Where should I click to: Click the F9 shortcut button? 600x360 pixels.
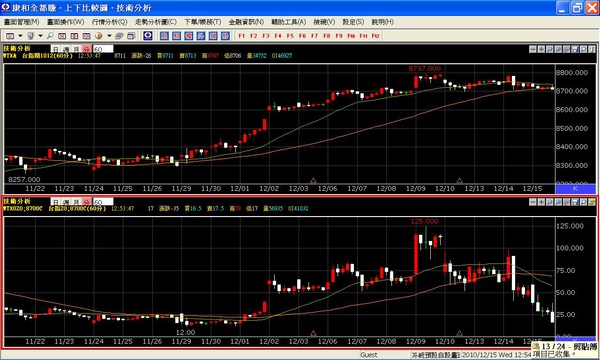tap(339, 36)
